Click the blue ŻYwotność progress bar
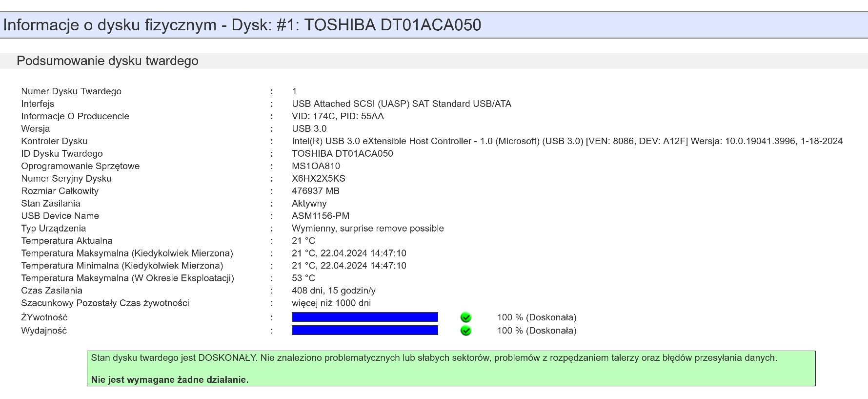 coord(365,317)
